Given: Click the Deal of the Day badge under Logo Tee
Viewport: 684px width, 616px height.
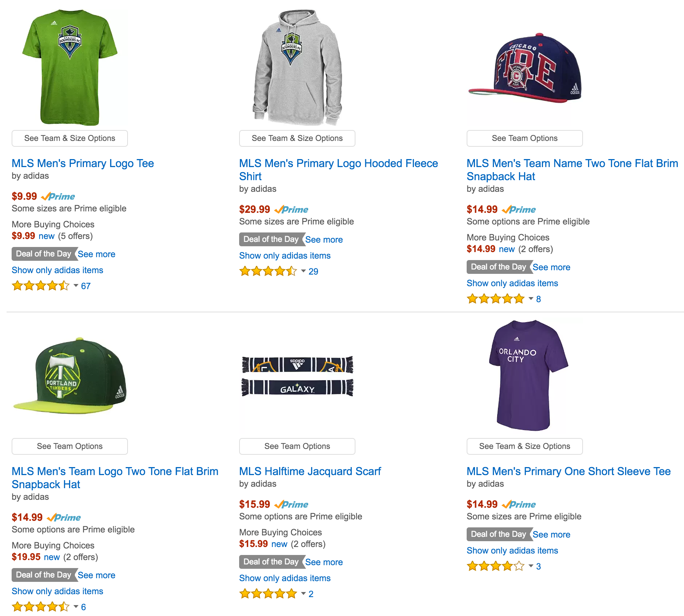Looking at the screenshot, I should 44,254.
